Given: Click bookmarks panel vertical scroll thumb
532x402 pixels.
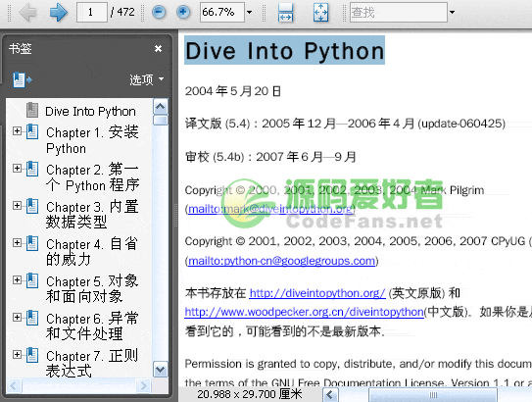Looking at the screenshot, I should (x=160, y=121).
